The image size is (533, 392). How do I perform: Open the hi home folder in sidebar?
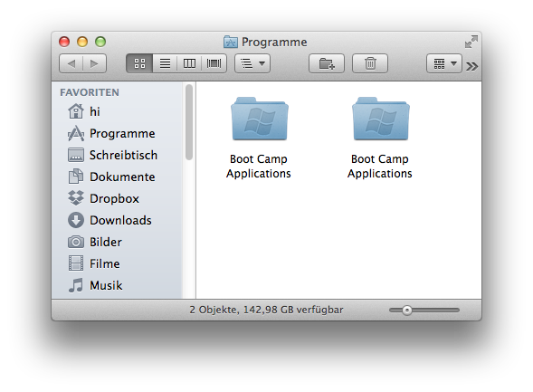tap(117, 111)
